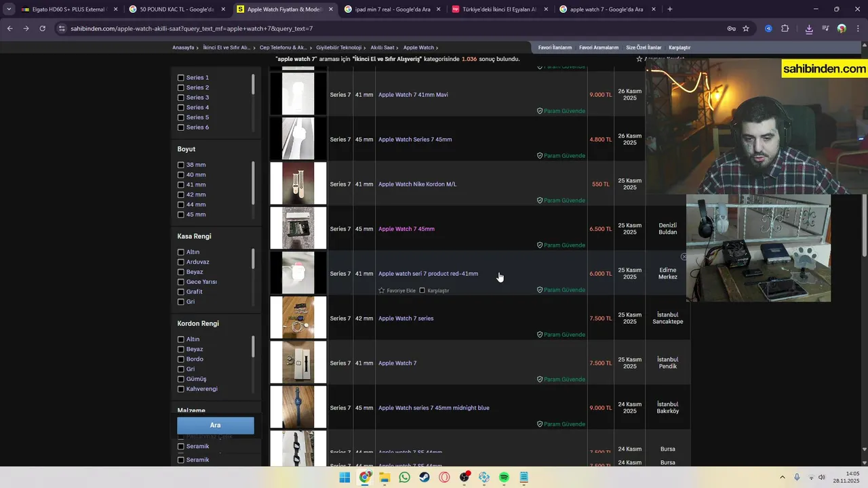868x488 pixels.
Task: Open the Windows Start menu
Action: click(344, 477)
